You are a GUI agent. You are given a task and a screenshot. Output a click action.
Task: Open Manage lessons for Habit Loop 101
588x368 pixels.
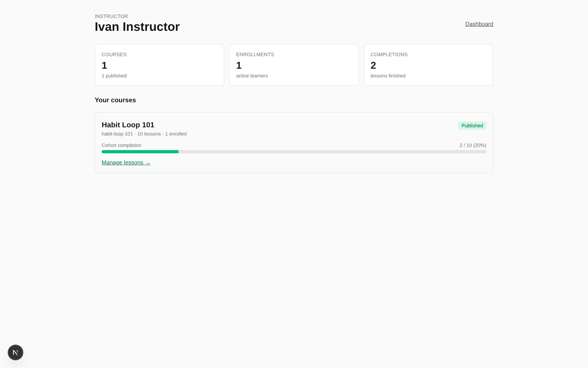pyautogui.click(x=125, y=162)
